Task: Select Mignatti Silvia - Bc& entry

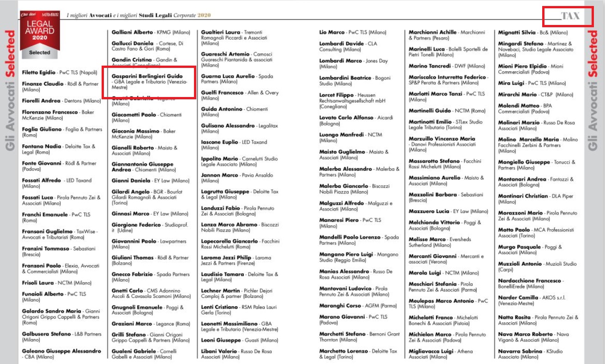Action: (x=533, y=32)
